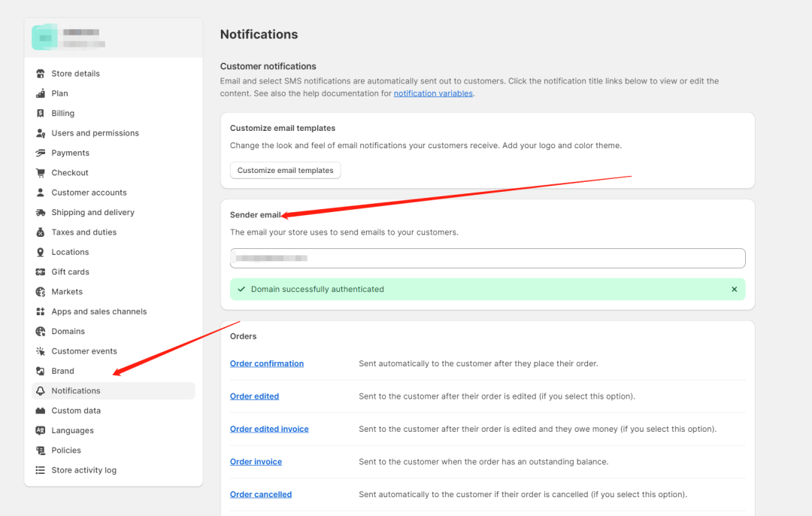Select Policies from the settings menu
This screenshot has width=812, height=516.
click(x=66, y=451)
